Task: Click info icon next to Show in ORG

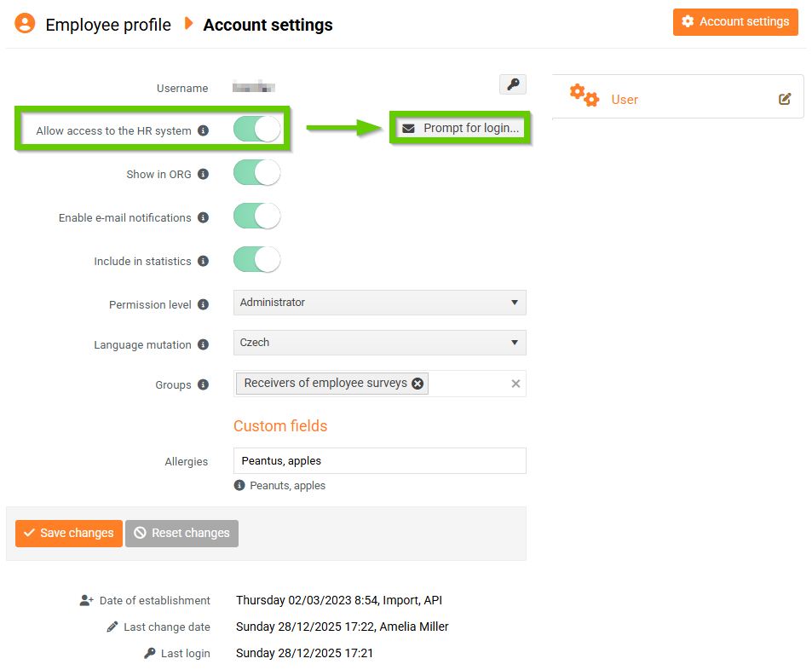Action: 203,174
